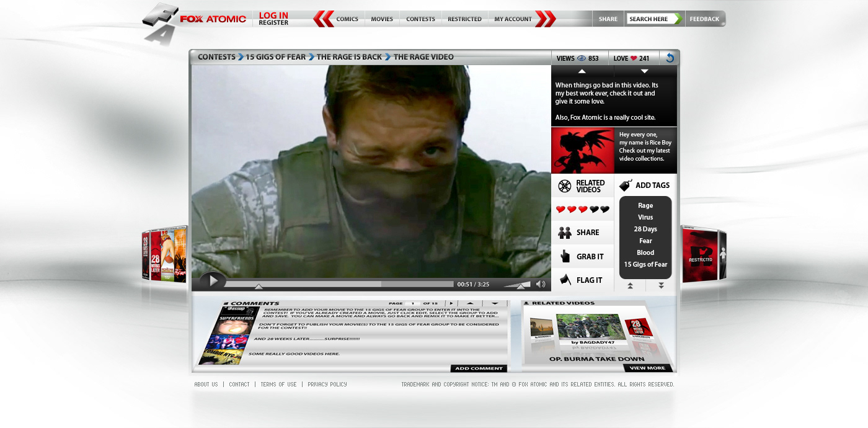Adjust the volume slider handle

coord(520,286)
